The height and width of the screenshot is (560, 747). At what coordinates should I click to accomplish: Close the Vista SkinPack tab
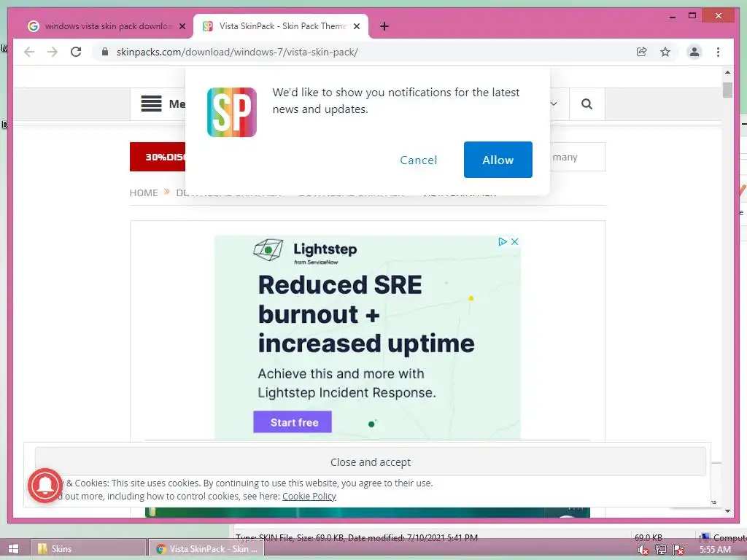coord(356,26)
